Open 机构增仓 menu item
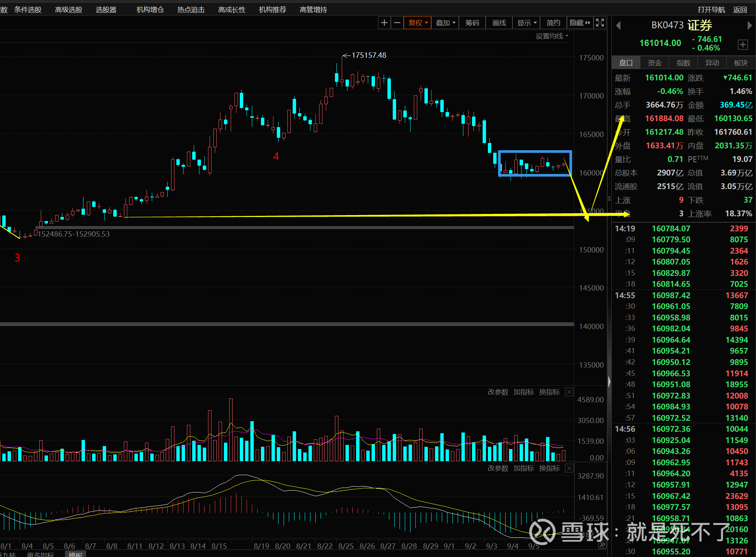The width and height of the screenshot is (756, 557). pos(150,9)
